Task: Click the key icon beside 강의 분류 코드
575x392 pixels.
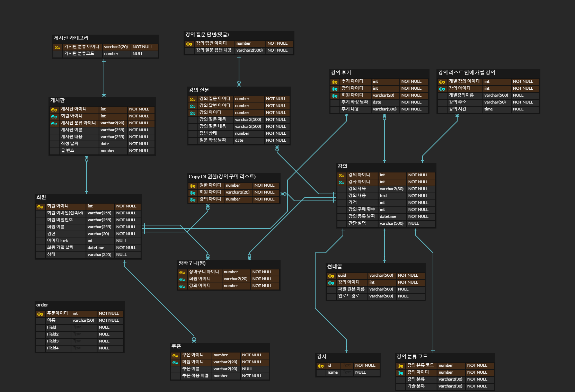Action: [400, 365]
